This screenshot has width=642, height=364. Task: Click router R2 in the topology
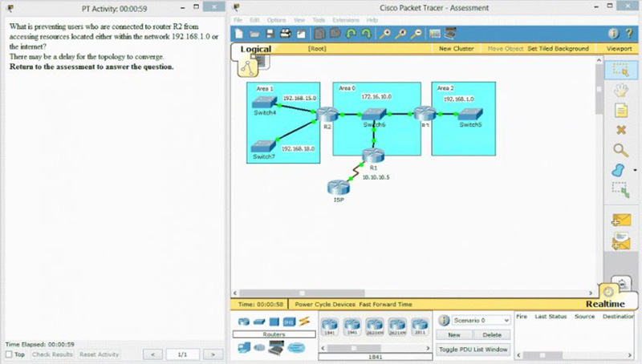327,114
